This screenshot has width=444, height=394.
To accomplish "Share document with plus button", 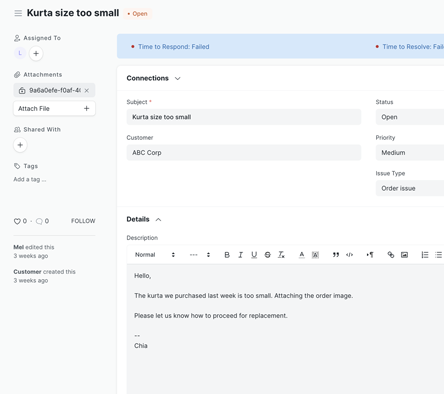I will tap(20, 145).
